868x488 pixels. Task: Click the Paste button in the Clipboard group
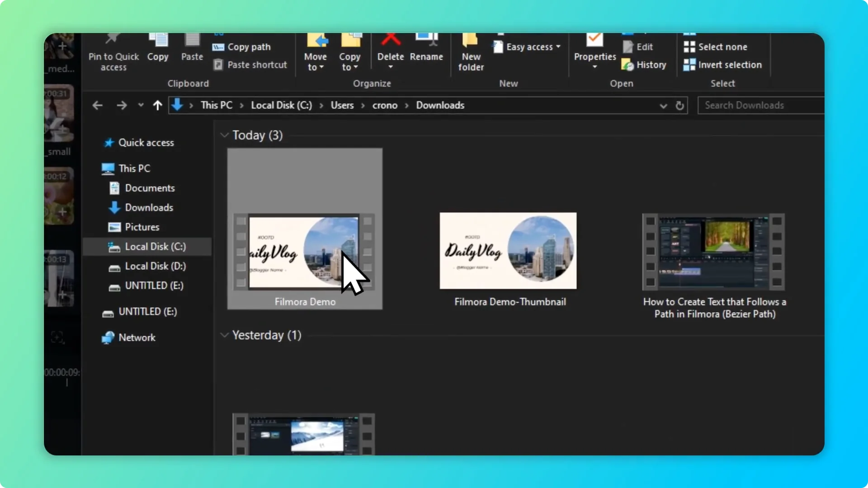click(x=192, y=48)
